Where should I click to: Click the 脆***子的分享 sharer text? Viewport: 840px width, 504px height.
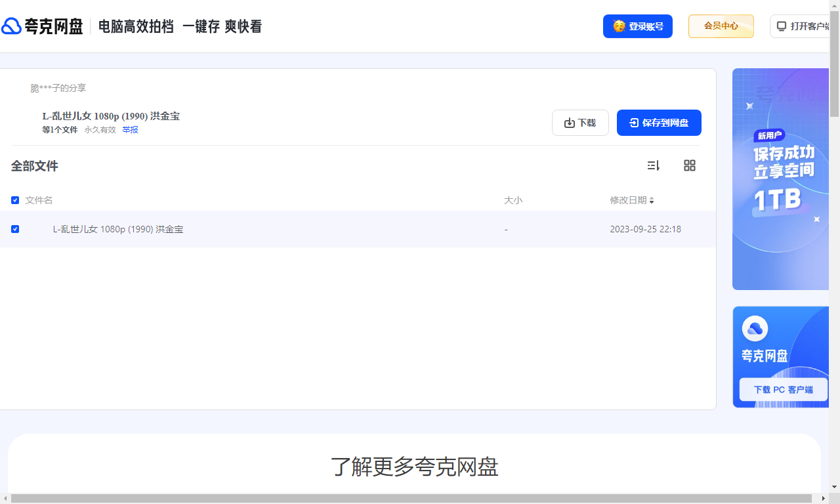58,88
